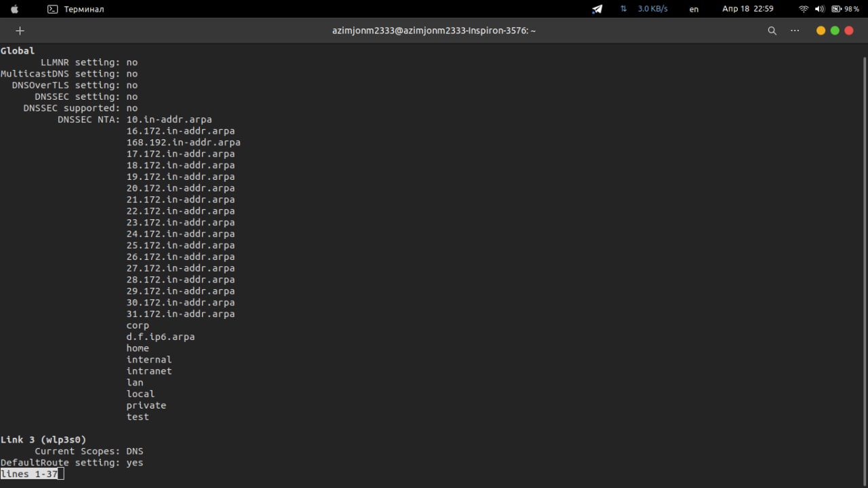The width and height of the screenshot is (868, 488).
Task: Click the 168.192.in-addr.arpa entry
Action: tap(183, 143)
